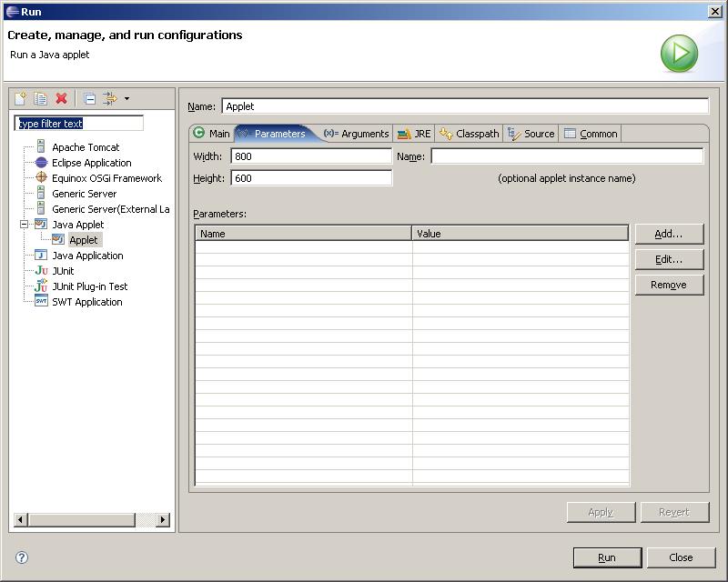Screen dimensions: 728x582
Task: Delete selected launch configuration with red X
Action: pyautogui.click(x=62, y=98)
